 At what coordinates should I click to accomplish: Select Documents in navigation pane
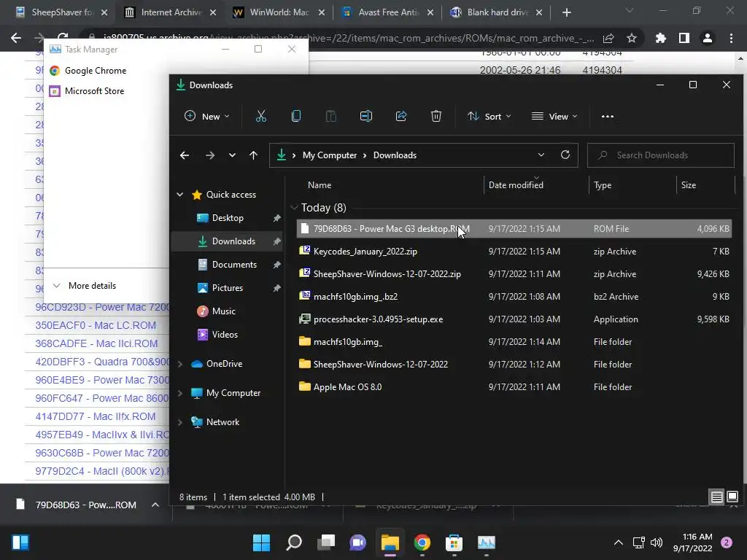(234, 265)
